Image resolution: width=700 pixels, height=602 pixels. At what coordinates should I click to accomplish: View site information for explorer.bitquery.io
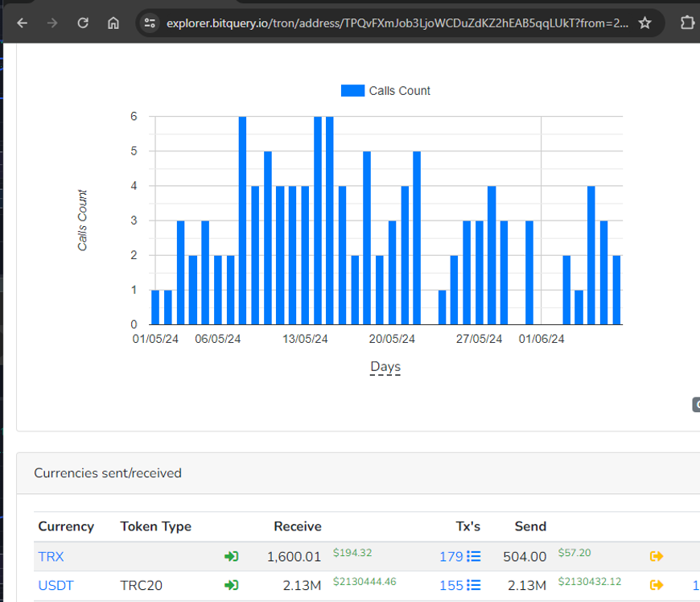tap(150, 23)
